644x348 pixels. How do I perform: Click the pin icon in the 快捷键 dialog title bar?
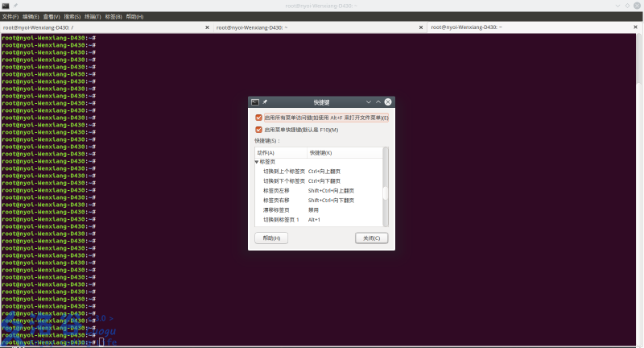pos(265,102)
